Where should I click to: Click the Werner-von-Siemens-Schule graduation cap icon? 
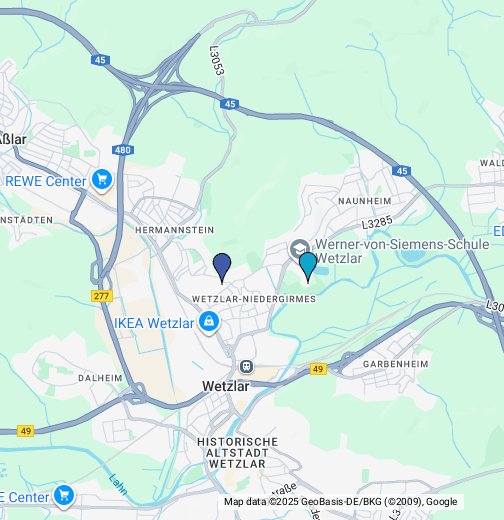(300, 249)
